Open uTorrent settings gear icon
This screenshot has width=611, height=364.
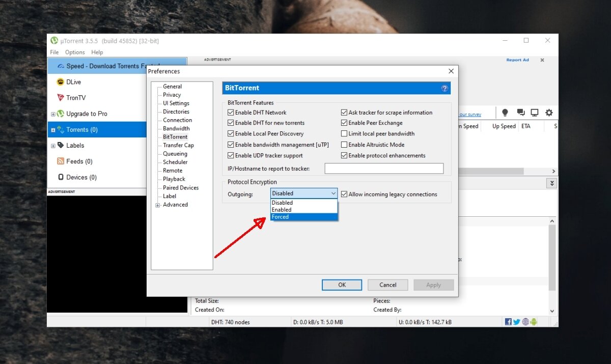[550, 113]
